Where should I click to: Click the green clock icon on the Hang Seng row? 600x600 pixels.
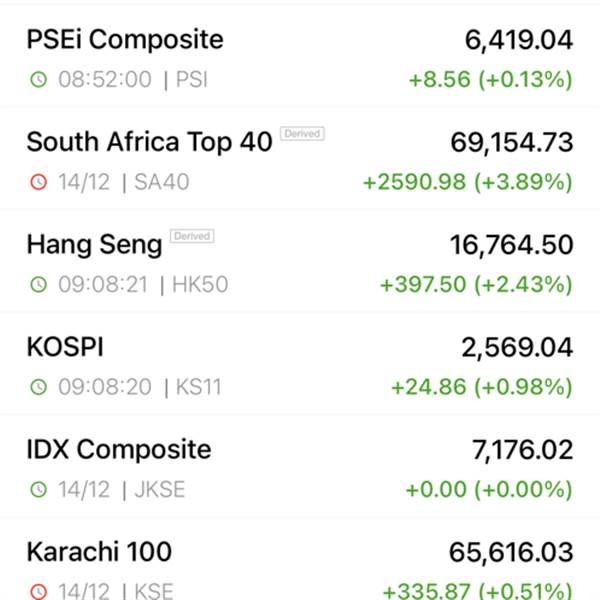[x=39, y=284]
